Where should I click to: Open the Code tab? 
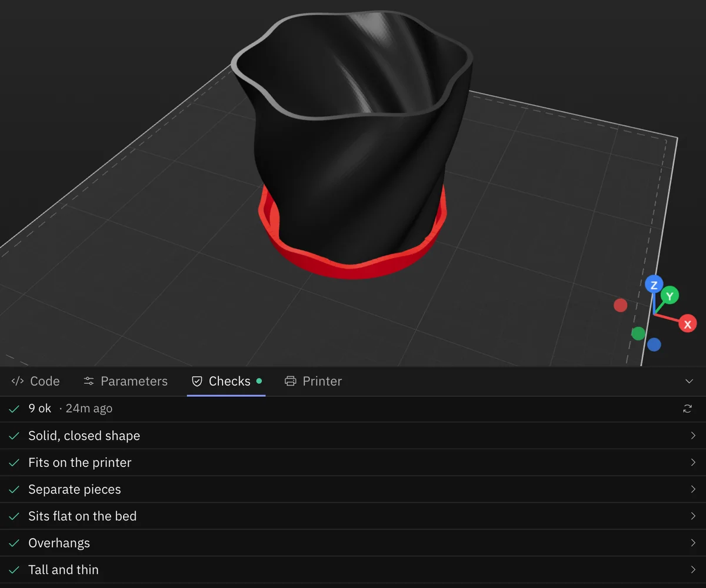35,381
